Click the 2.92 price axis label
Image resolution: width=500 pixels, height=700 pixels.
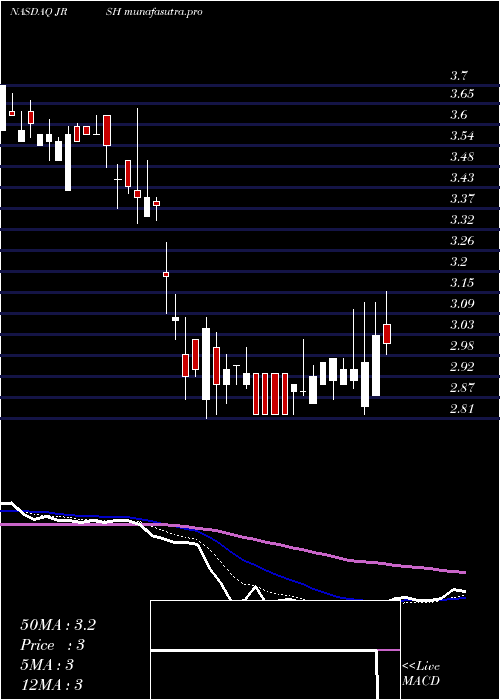tap(462, 367)
